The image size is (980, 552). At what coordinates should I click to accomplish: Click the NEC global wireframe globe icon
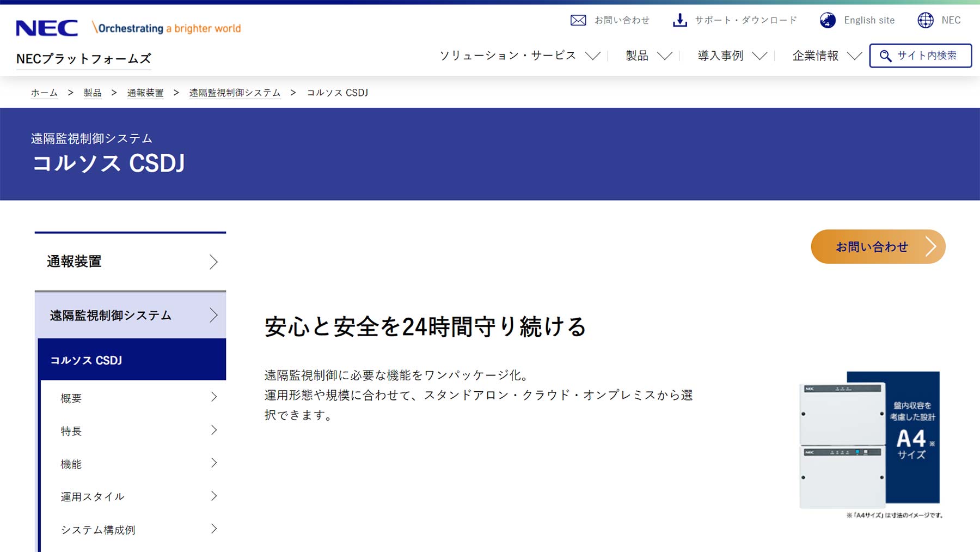926,20
